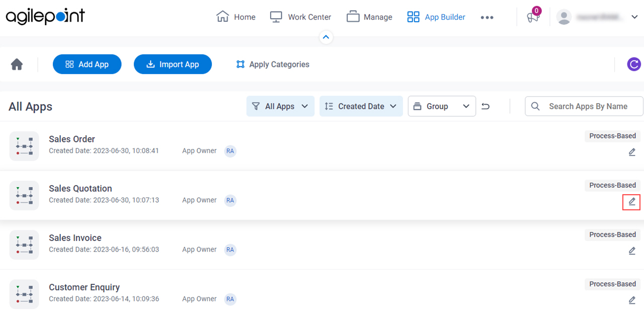This screenshot has width=644, height=315.
Task: Click the AgilePoint logo
Action: tap(45, 17)
